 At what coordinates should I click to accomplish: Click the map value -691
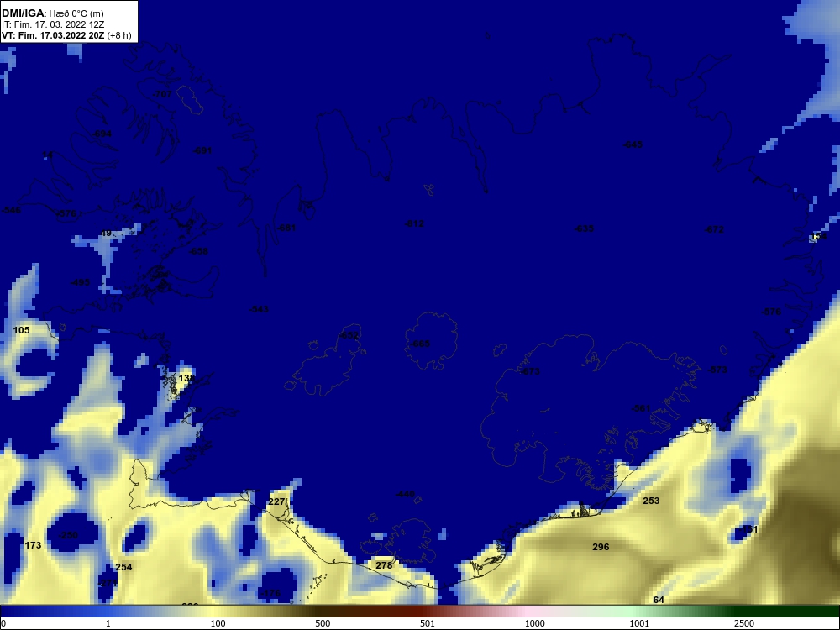[202, 150]
